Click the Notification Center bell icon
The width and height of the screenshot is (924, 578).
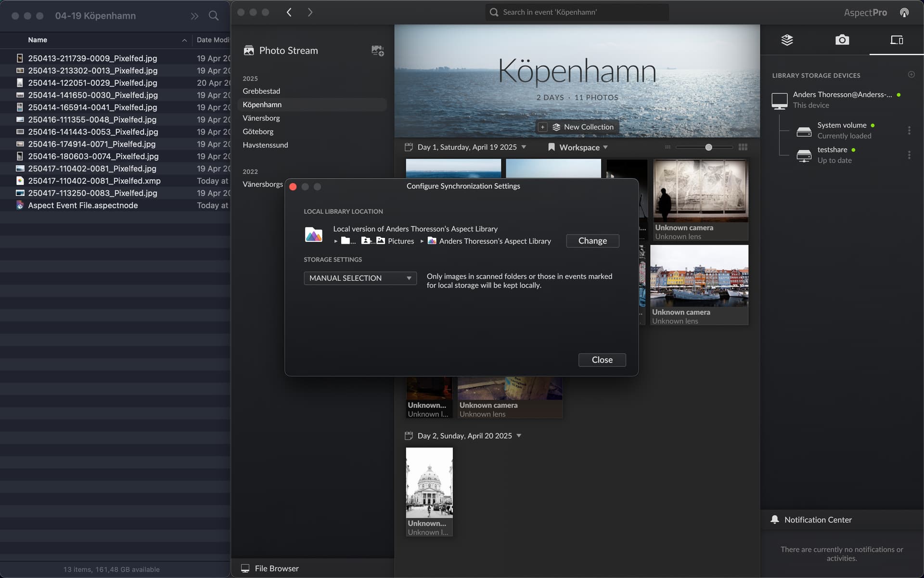pos(774,520)
